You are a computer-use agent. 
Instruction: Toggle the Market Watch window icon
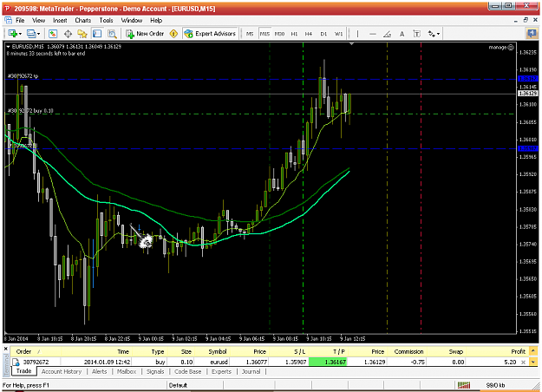pyautogui.click(x=53, y=34)
